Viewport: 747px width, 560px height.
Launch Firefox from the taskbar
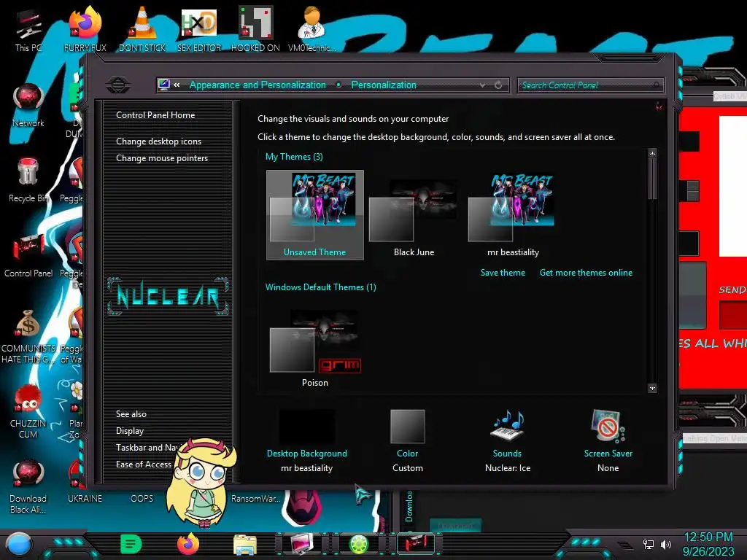tap(188, 544)
